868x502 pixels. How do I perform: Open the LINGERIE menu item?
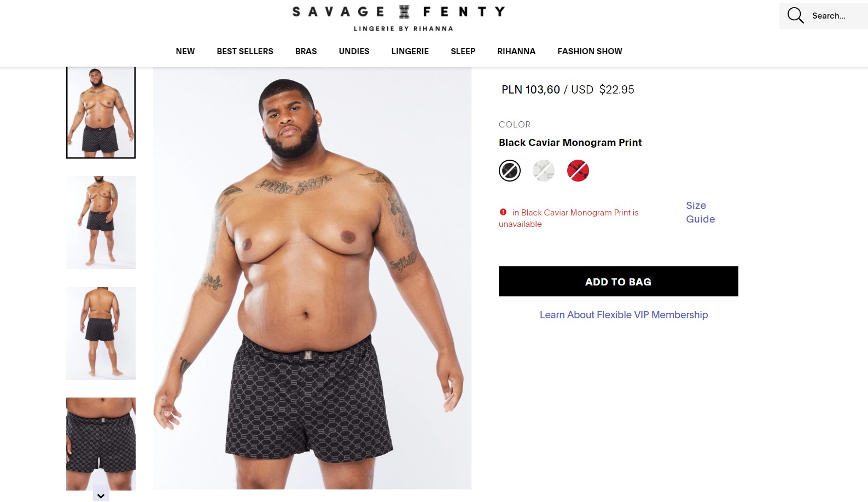[x=410, y=51]
